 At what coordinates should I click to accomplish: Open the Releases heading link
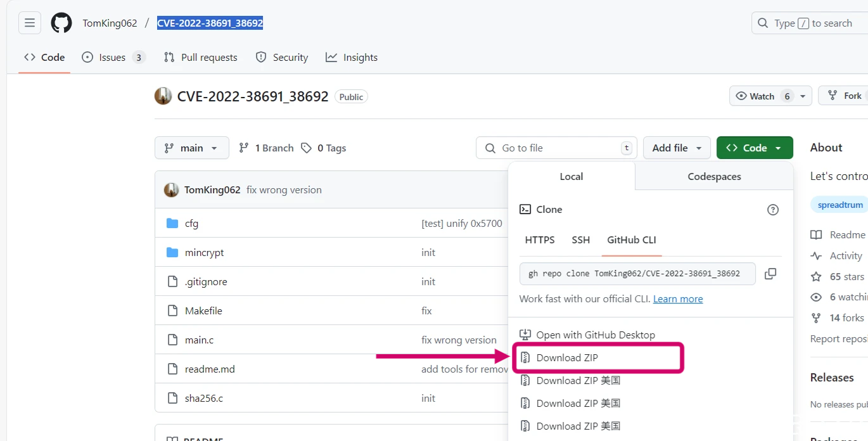point(832,377)
